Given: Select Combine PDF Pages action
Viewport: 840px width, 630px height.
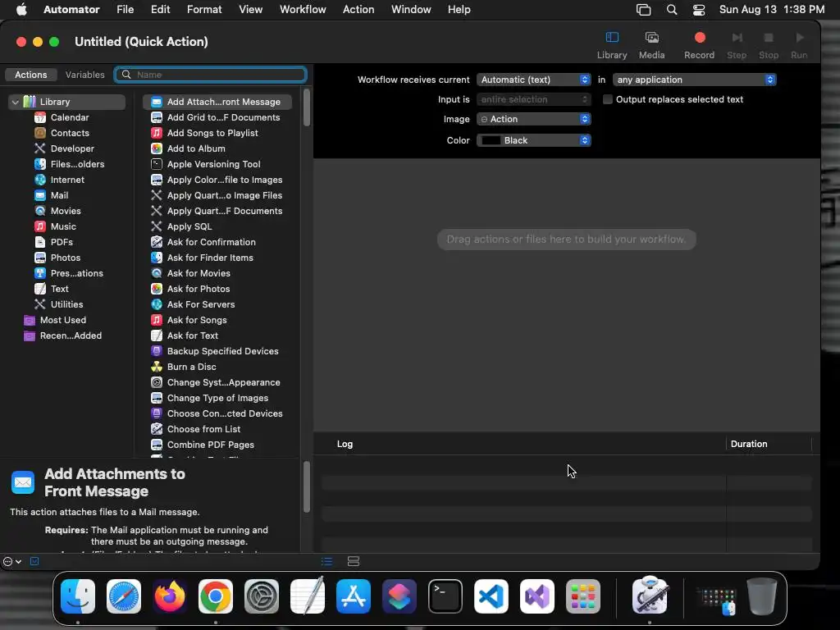Looking at the screenshot, I should (x=210, y=444).
